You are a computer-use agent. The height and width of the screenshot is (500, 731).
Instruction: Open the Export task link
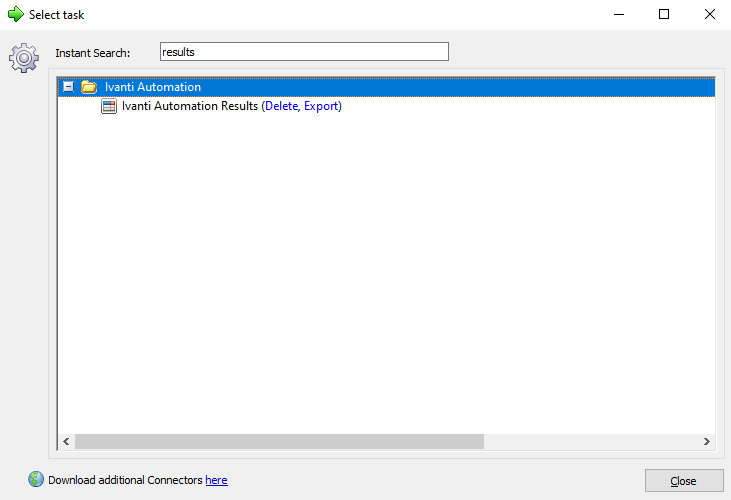321,106
